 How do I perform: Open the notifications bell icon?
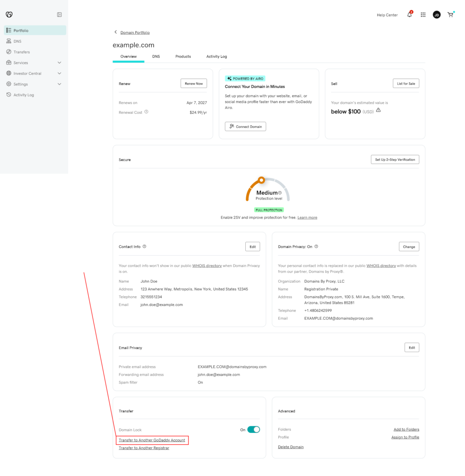pos(410,14)
